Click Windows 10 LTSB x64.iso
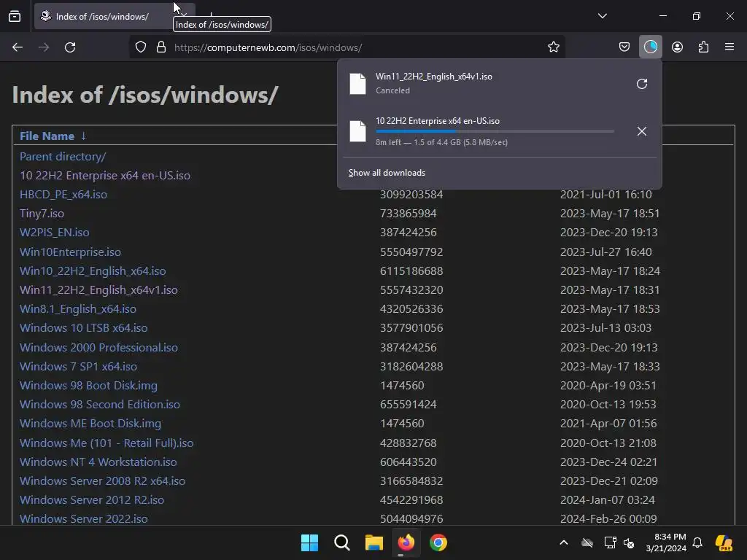Image resolution: width=747 pixels, height=560 pixels. pyautogui.click(x=83, y=328)
